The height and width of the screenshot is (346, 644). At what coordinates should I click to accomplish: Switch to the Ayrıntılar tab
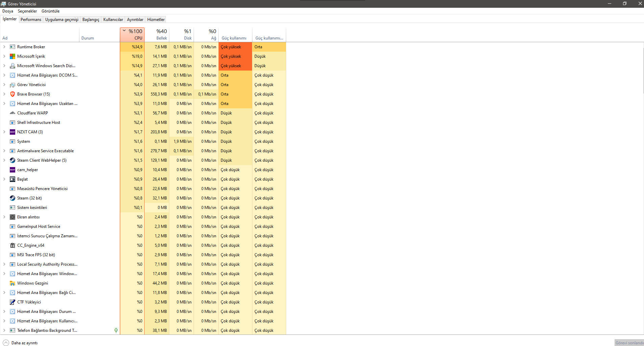point(135,20)
